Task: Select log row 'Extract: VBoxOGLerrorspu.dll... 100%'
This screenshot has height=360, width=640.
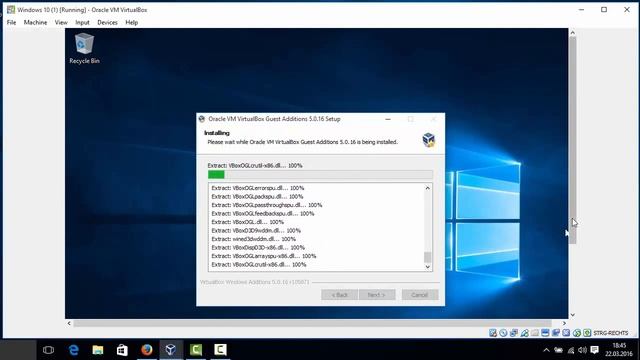Action: 258,188
